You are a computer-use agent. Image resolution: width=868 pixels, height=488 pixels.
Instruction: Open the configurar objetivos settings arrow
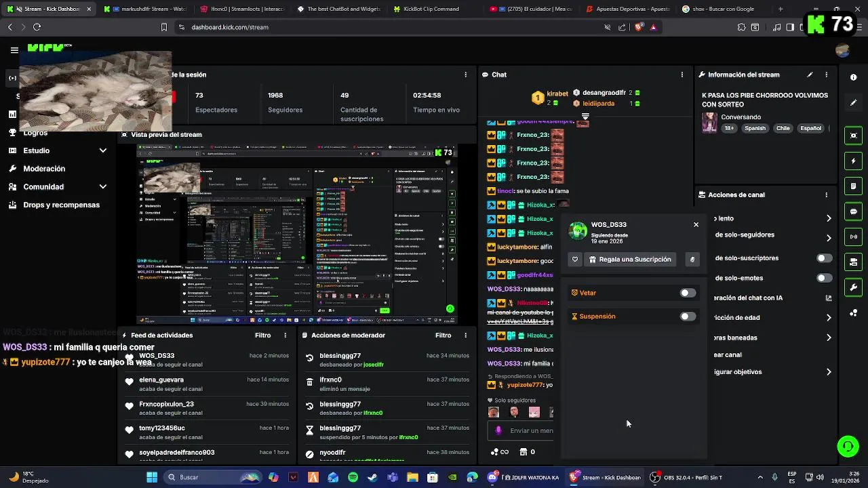click(x=829, y=371)
